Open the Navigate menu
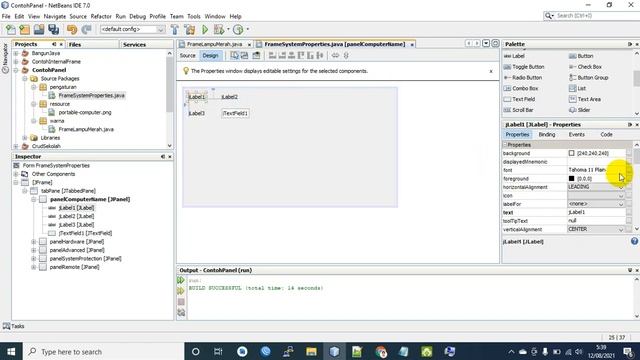640x360 pixels. click(55, 16)
